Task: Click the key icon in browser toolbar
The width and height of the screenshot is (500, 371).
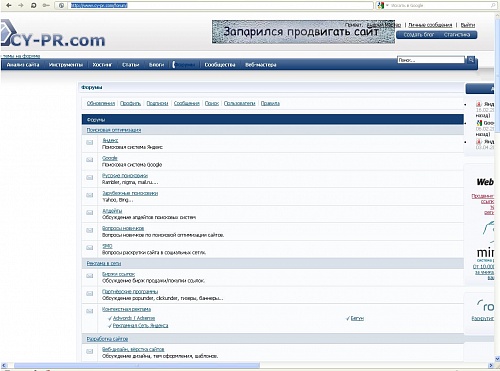Action: coord(46,5)
